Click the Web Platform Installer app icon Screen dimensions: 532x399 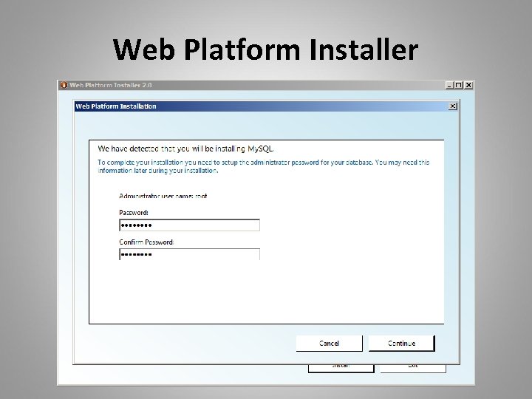64,85
